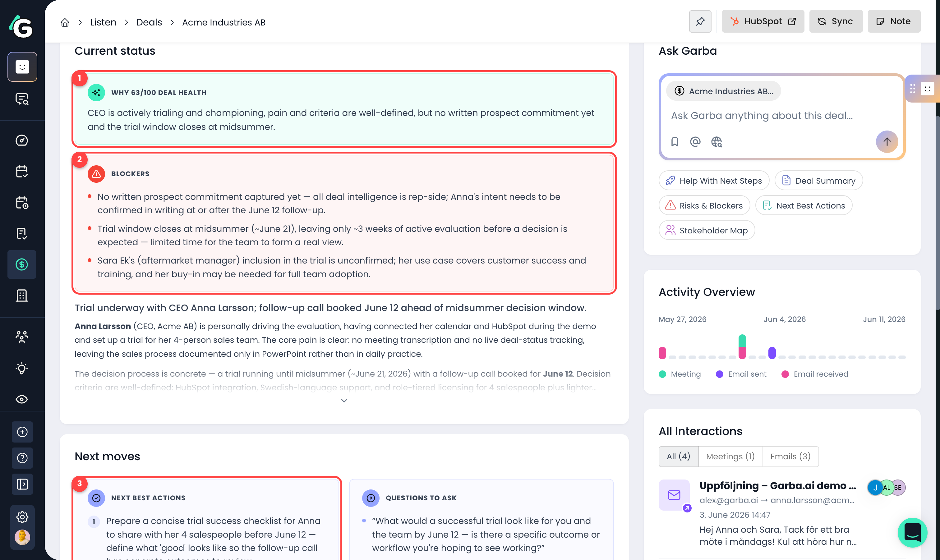Expand the current status summary chevron
940x560 pixels.
[344, 401]
